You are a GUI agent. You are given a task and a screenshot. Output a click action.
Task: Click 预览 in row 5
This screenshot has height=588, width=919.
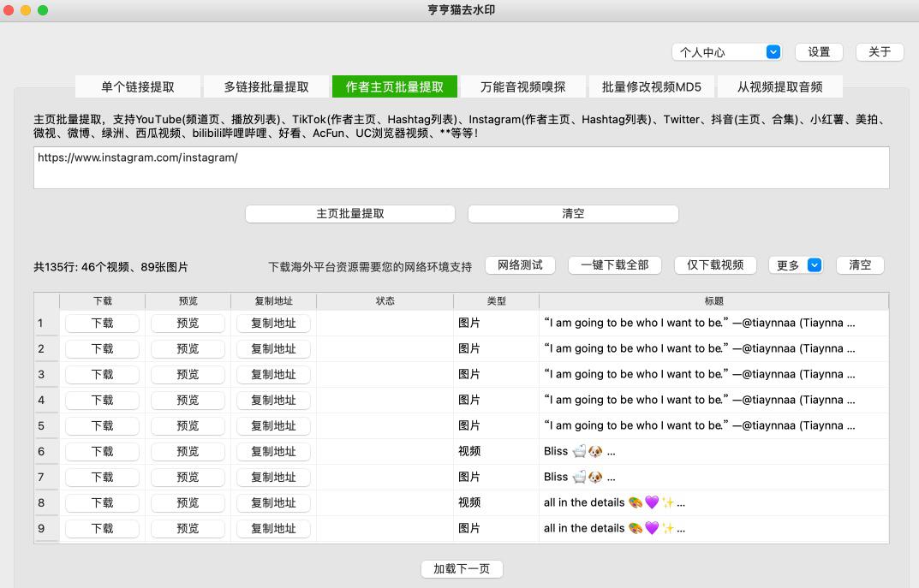(188, 426)
